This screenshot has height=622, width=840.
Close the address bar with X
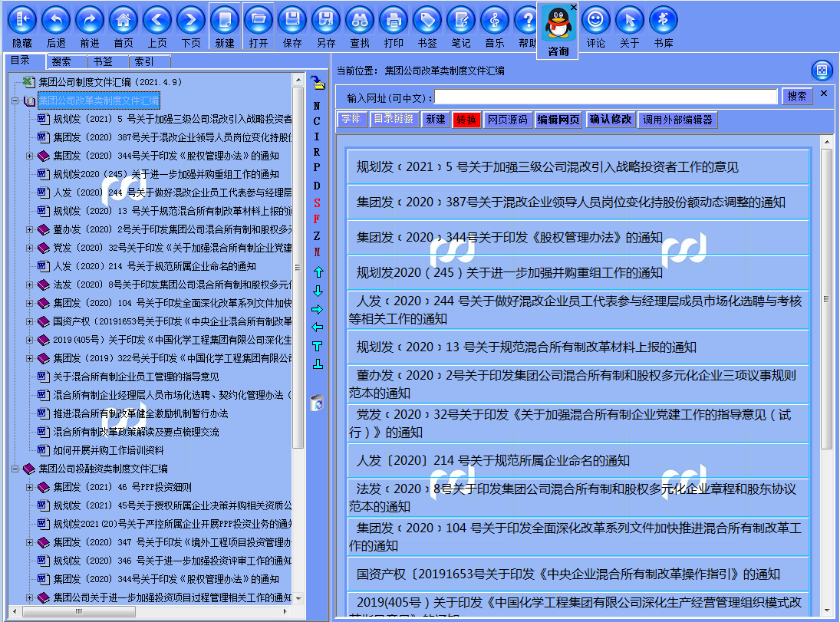pos(824,94)
